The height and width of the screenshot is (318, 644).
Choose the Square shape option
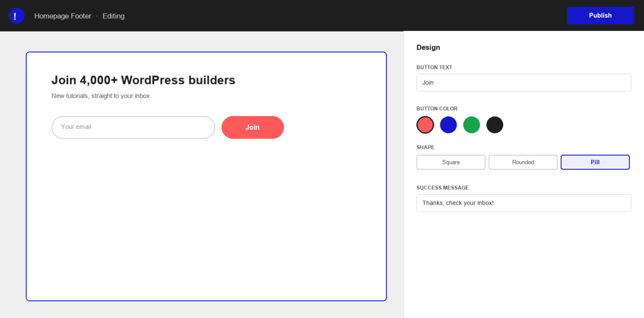(451, 162)
